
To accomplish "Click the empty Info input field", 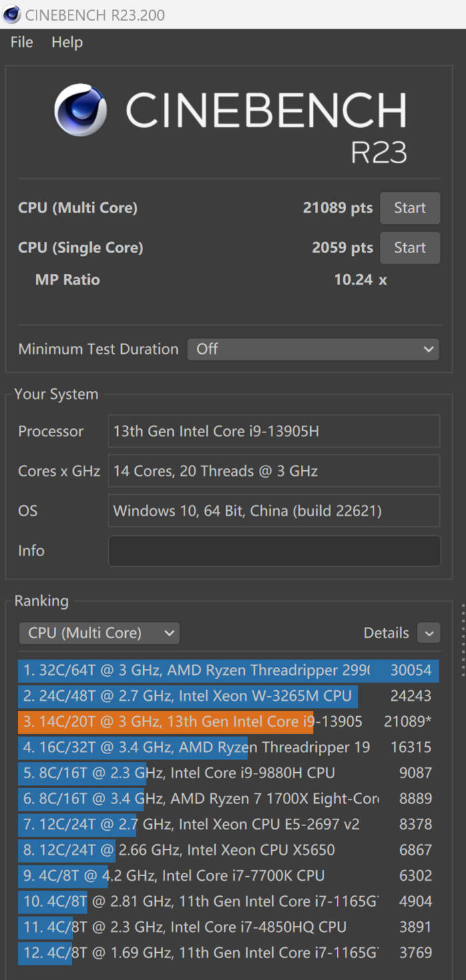I will 274,551.
